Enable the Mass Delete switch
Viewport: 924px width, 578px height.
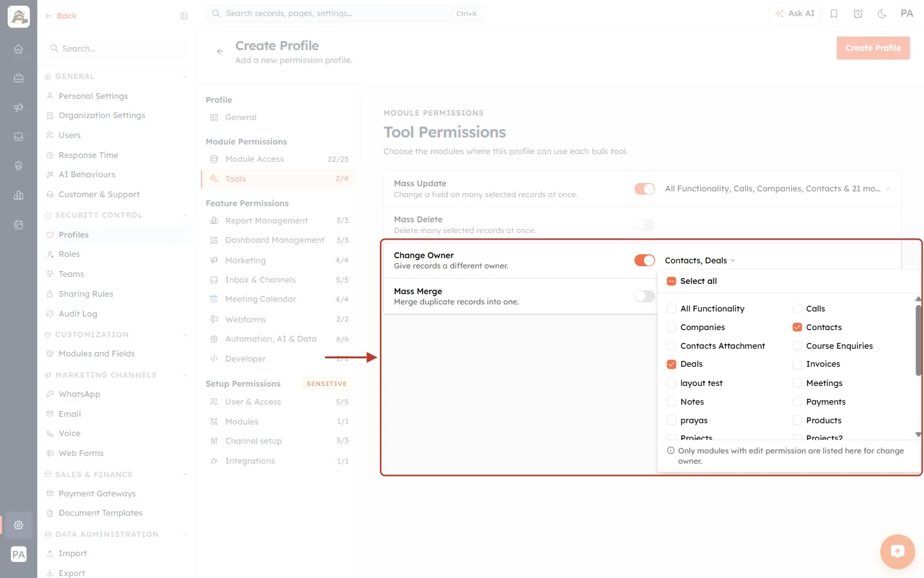point(645,225)
